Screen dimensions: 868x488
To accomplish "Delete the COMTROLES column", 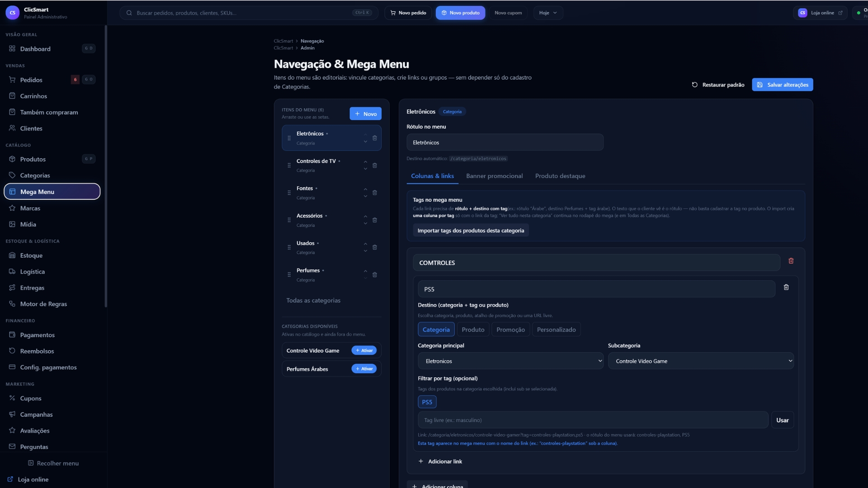I will click(791, 261).
